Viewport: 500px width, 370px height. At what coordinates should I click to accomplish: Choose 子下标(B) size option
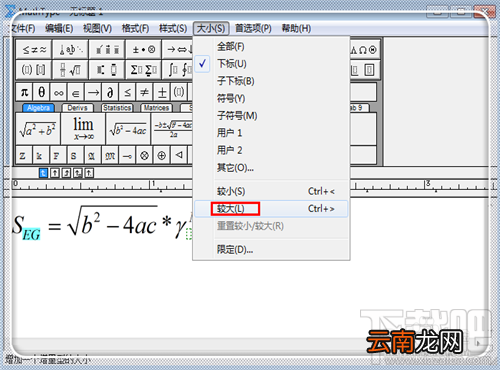pos(271,81)
